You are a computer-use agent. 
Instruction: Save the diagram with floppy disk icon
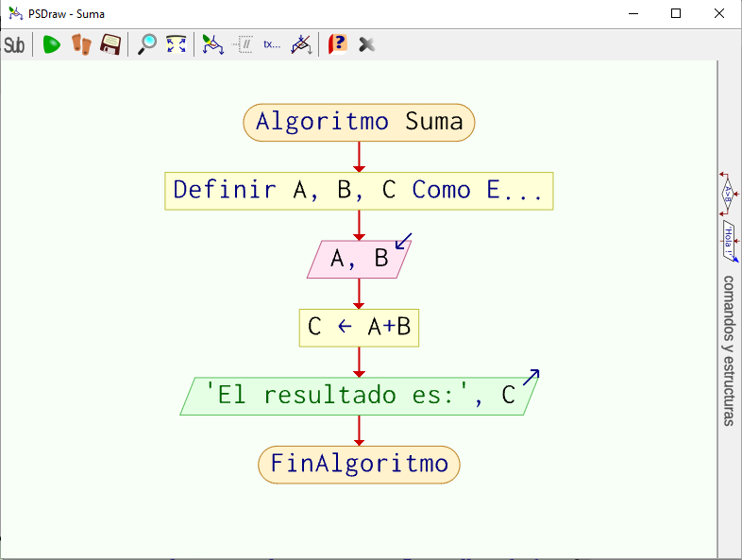pos(110,45)
